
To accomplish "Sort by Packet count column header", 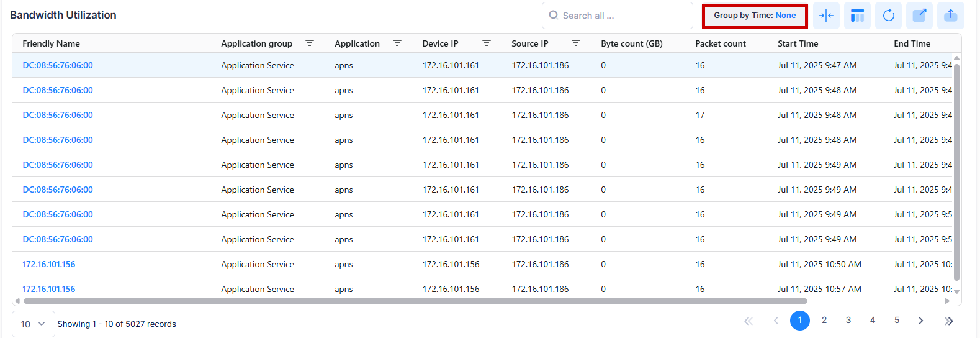I will tap(720, 43).
